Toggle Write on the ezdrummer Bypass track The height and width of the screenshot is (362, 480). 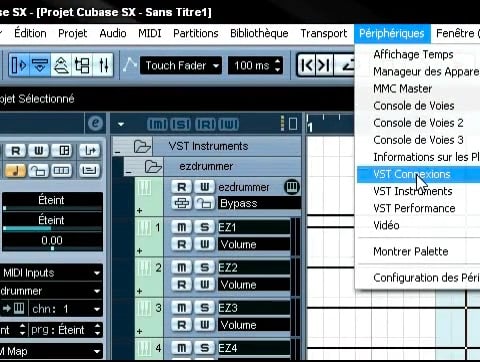204,187
